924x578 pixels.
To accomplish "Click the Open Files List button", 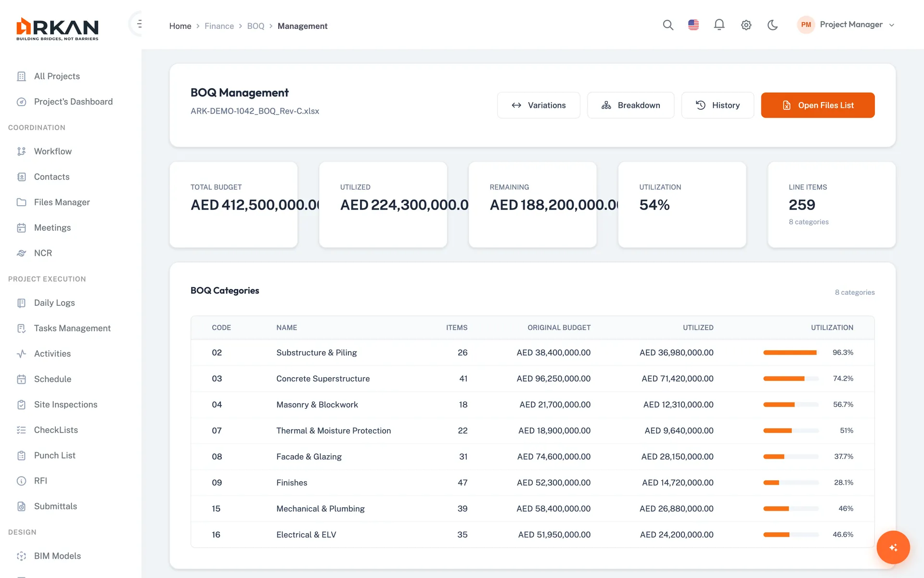I will tap(818, 105).
